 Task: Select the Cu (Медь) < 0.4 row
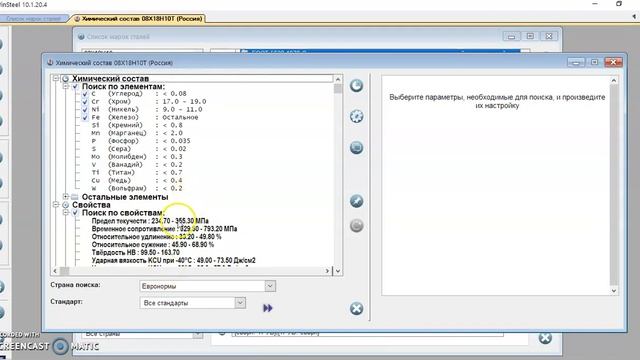pyautogui.click(x=137, y=180)
